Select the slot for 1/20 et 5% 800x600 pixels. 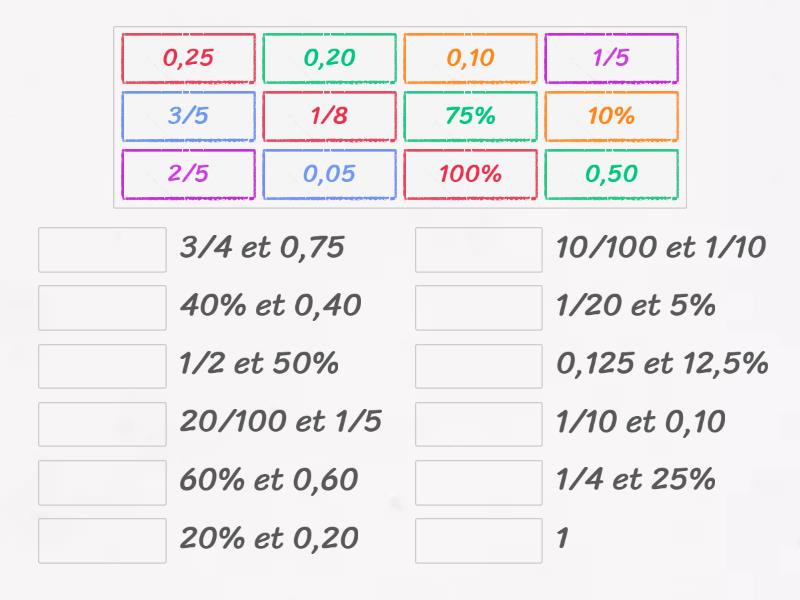tap(479, 308)
